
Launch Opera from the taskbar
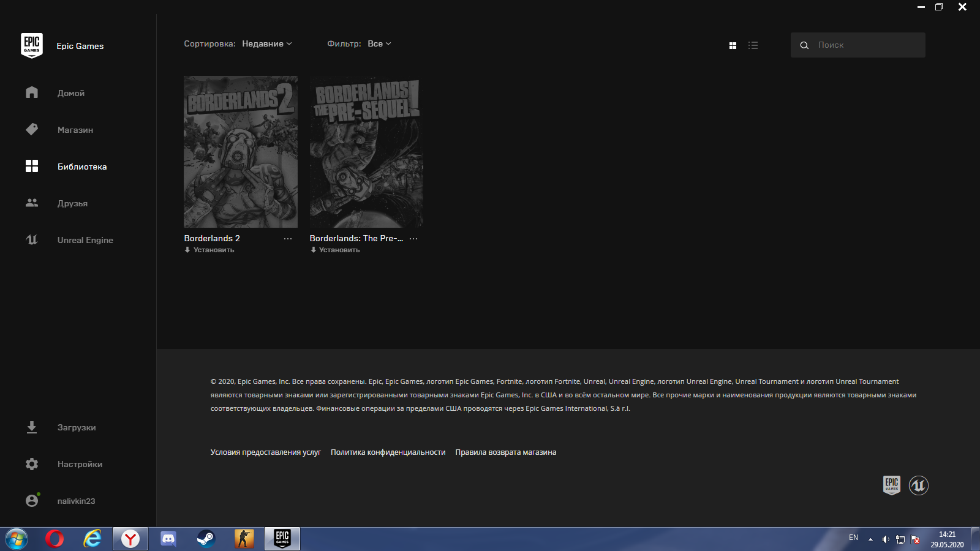(55, 539)
